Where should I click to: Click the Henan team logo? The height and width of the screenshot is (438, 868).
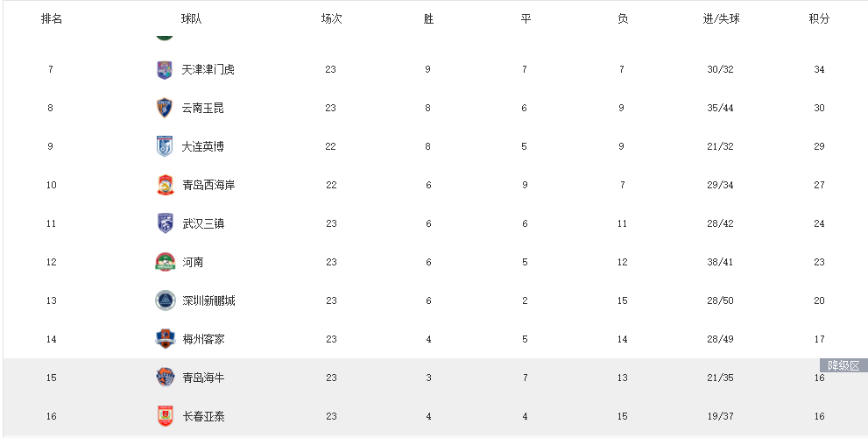pyautogui.click(x=165, y=262)
